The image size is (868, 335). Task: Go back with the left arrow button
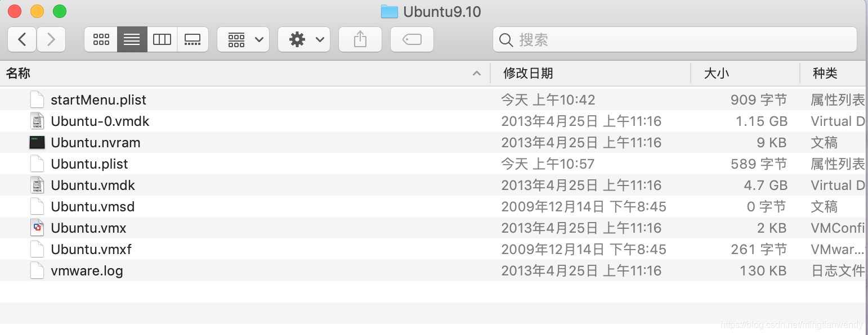point(22,39)
